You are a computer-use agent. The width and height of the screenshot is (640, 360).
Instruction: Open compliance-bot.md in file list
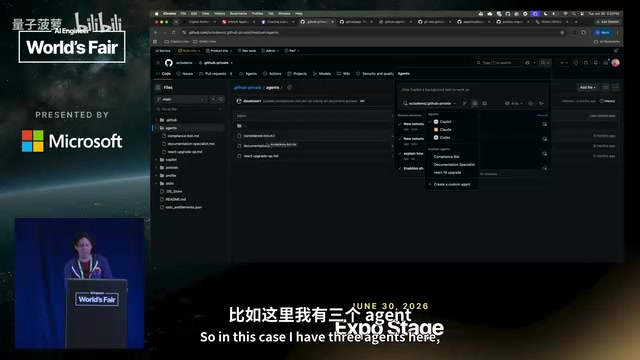point(259,136)
